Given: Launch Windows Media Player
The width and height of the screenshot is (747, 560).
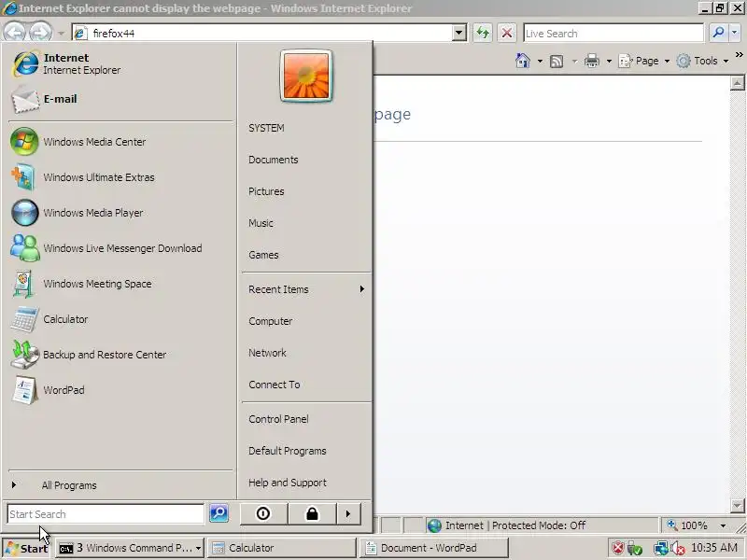Looking at the screenshot, I should (120, 213).
